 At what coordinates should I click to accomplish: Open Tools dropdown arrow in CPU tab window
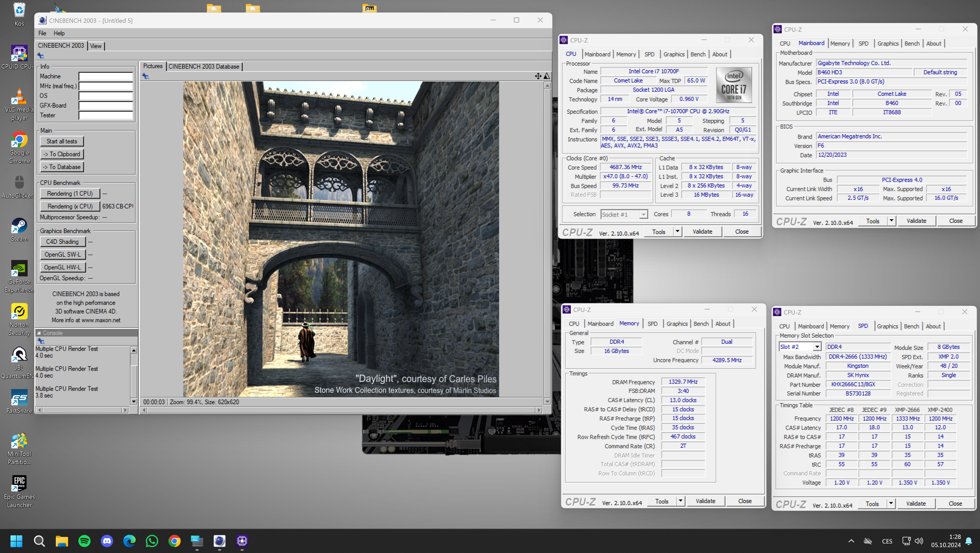pos(677,232)
